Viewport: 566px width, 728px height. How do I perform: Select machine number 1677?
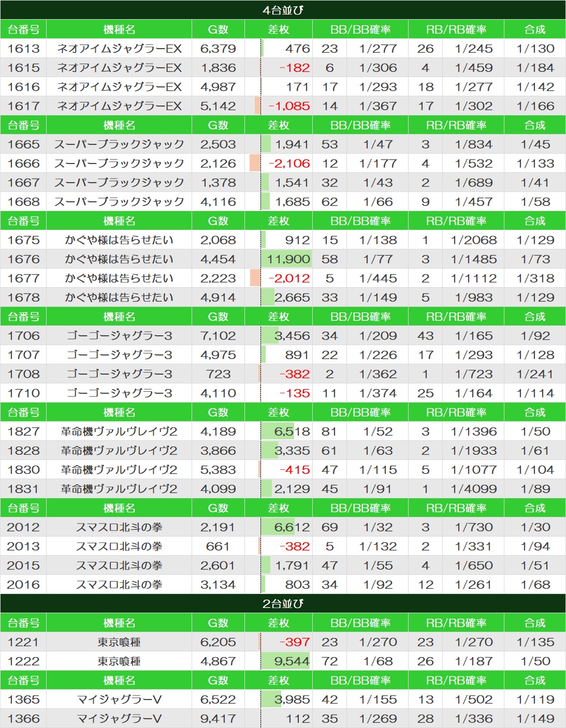click(23, 278)
